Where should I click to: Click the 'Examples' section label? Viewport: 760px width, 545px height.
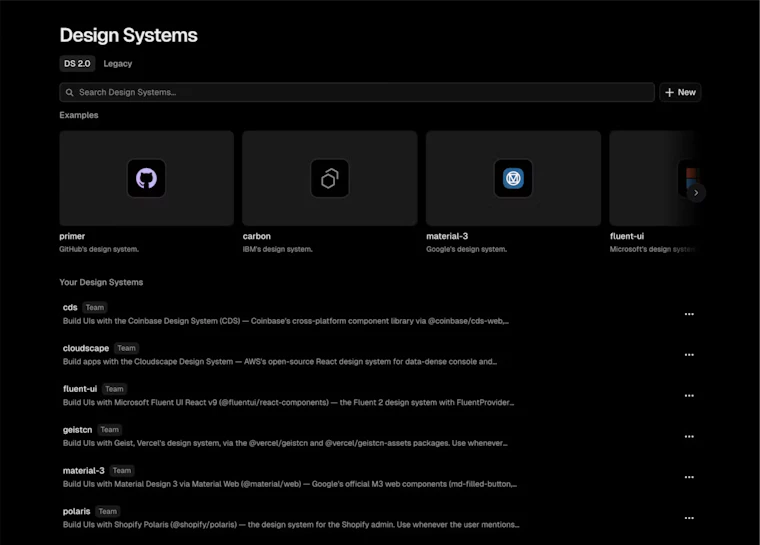pyautogui.click(x=79, y=115)
